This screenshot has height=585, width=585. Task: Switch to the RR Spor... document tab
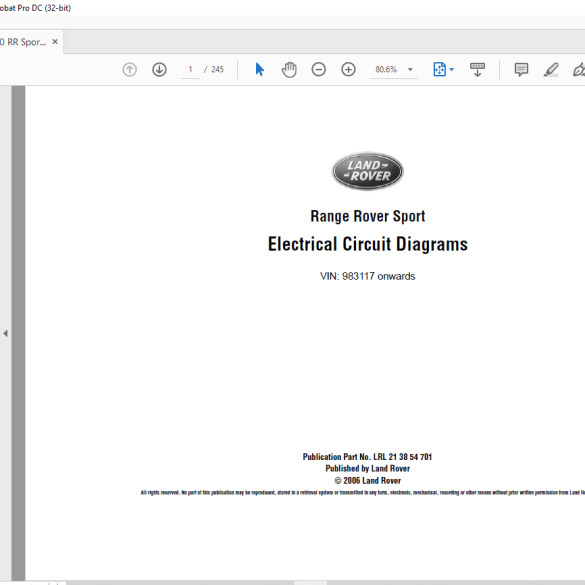pyautogui.click(x=23, y=42)
